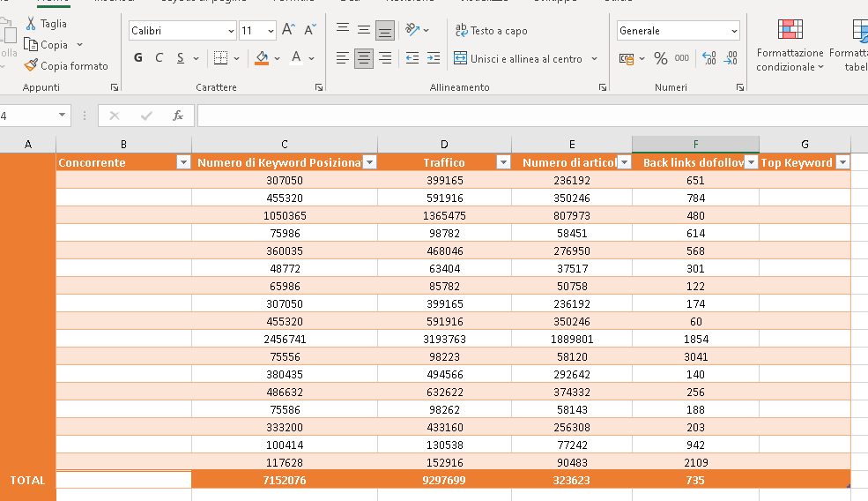Select cell with value 2456741
The width and height of the screenshot is (868, 501).
[x=285, y=340]
